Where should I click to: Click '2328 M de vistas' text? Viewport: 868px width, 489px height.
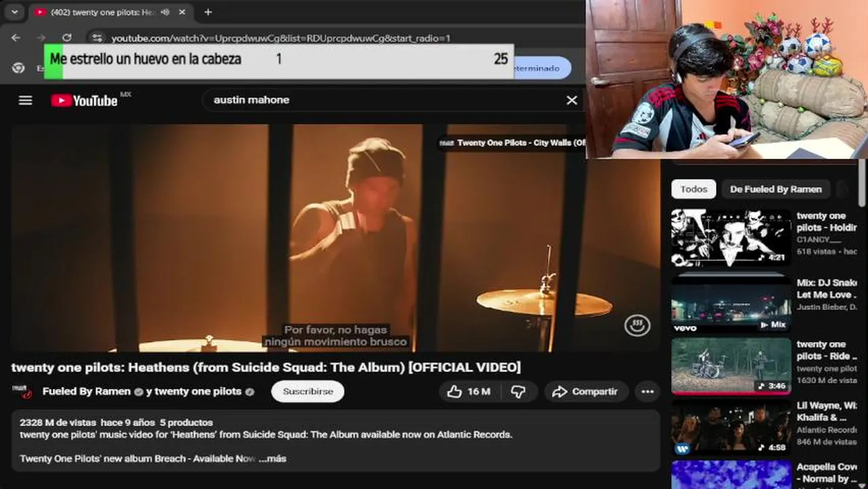point(58,422)
